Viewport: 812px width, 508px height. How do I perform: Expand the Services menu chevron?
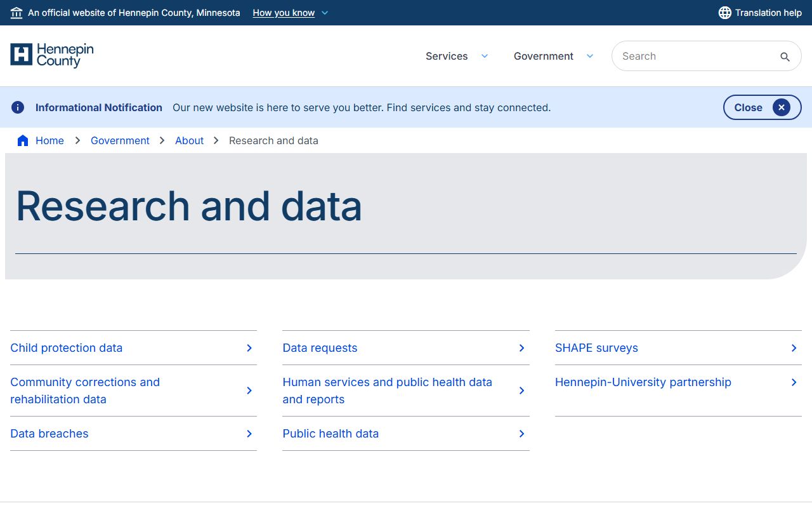coord(485,56)
